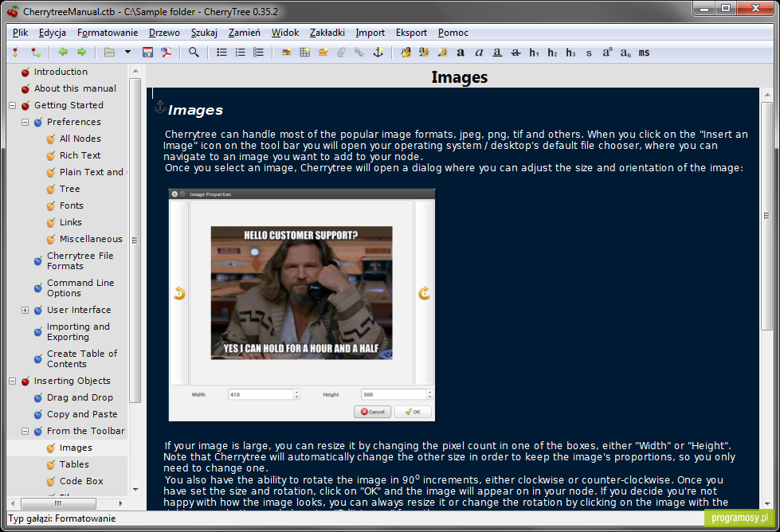Image resolution: width=780 pixels, height=532 pixels.
Task: Apply small text style
Action: click(589, 53)
